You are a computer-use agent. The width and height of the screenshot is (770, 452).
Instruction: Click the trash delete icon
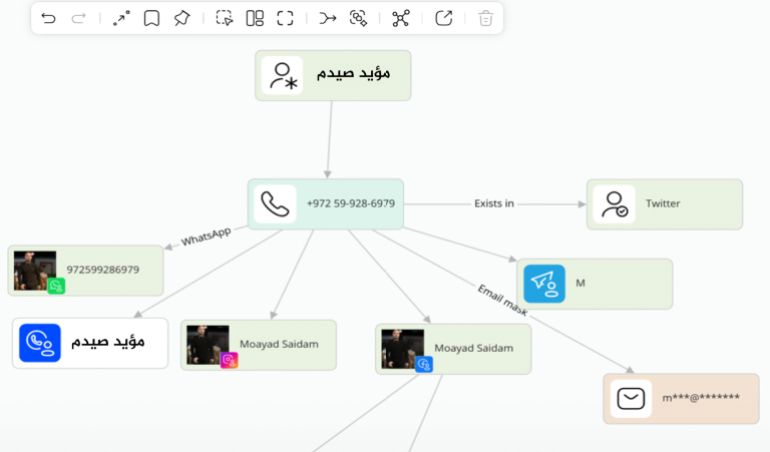pyautogui.click(x=486, y=18)
